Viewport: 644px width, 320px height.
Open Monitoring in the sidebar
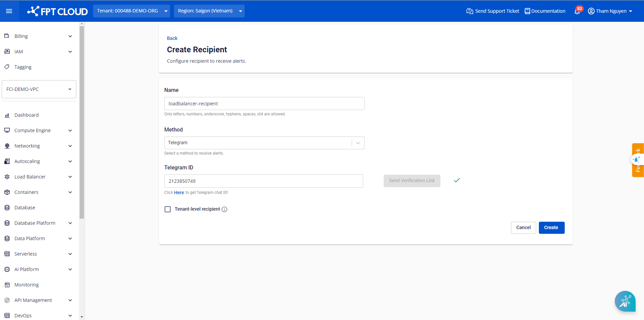pyautogui.click(x=27, y=285)
